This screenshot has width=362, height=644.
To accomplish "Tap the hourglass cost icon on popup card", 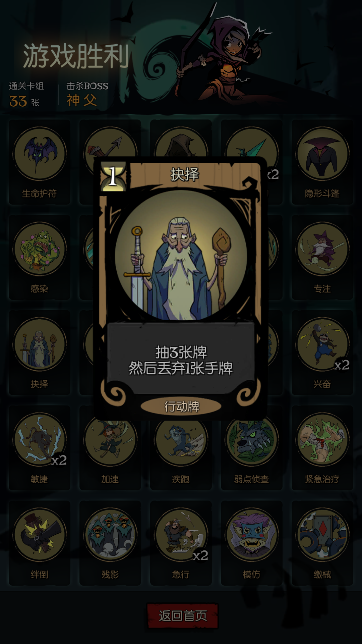I will pos(113,177).
